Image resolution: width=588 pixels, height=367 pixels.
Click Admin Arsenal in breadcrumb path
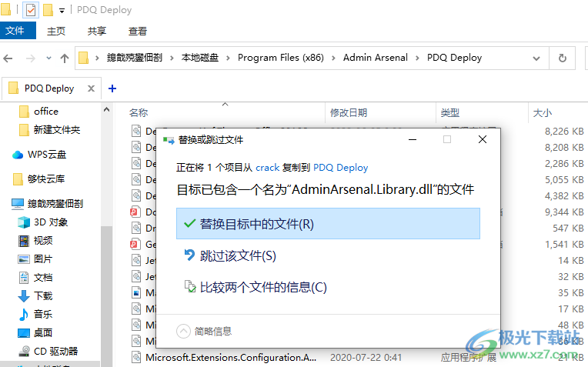click(x=376, y=58)
